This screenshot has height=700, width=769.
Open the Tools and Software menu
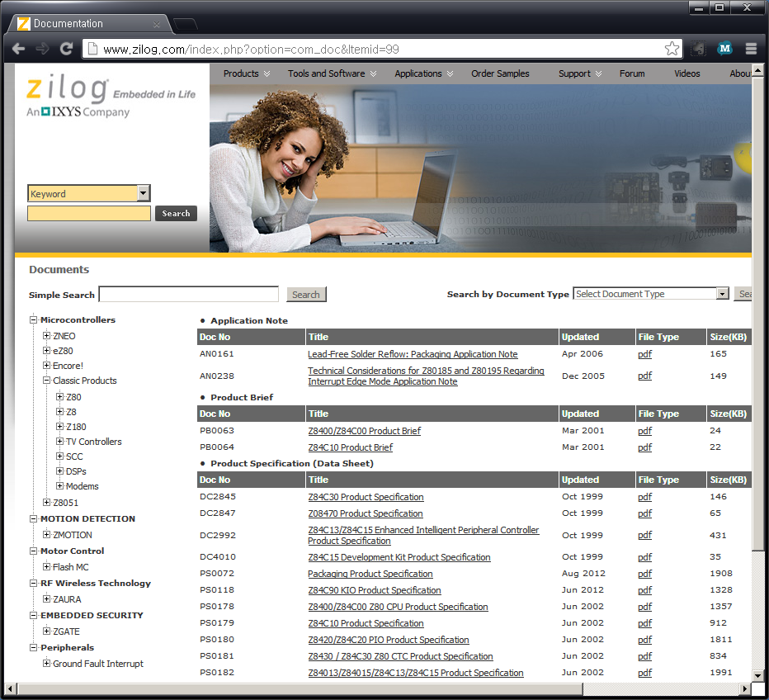pyautogui.click(x=332, y=73)
